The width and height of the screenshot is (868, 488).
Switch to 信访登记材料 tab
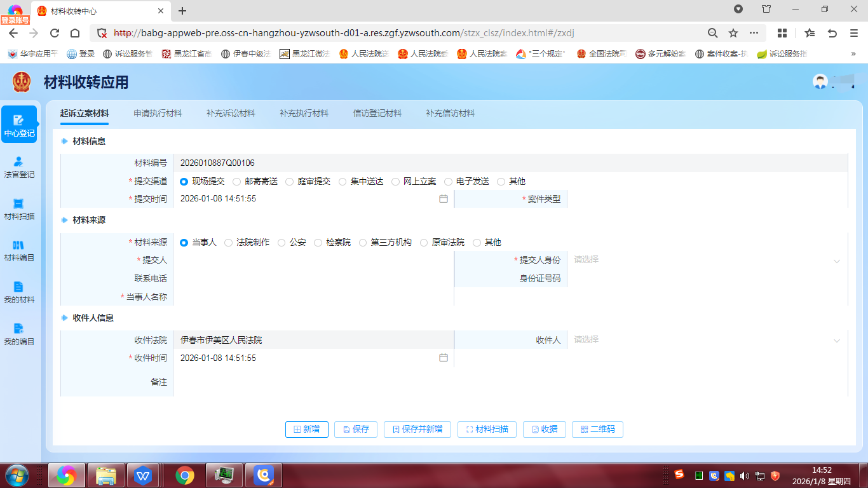(377, 113)
